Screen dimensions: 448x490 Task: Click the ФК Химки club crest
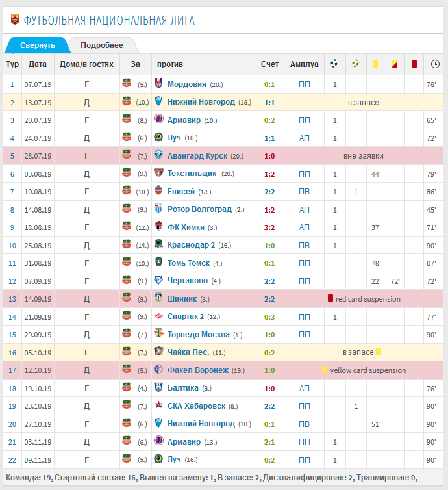[158, 226]
